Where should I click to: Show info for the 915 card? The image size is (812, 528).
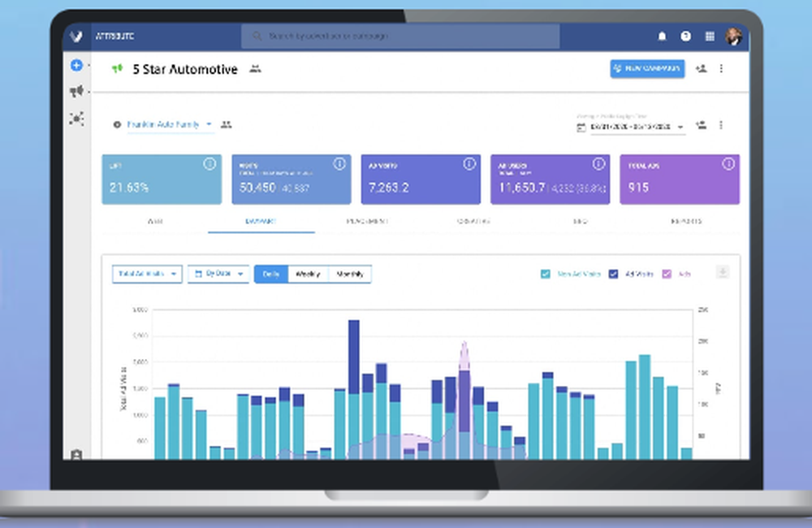click(x=728, y=164)
